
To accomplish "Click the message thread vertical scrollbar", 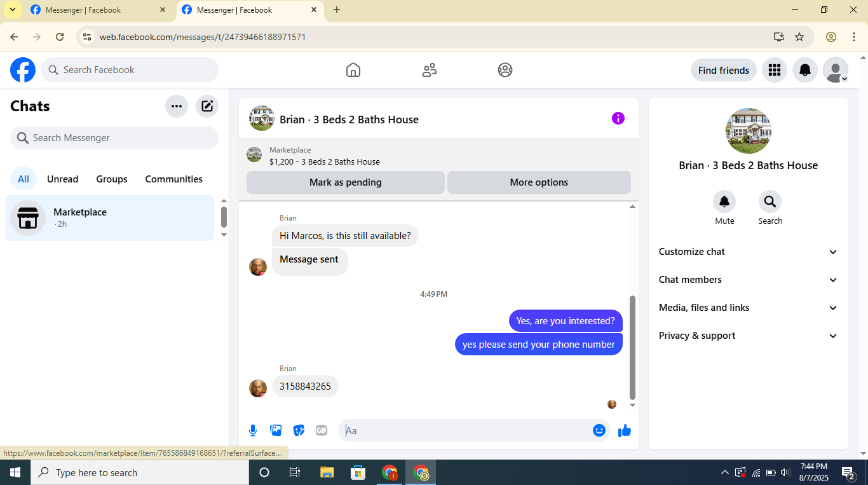I will (632, 347).
